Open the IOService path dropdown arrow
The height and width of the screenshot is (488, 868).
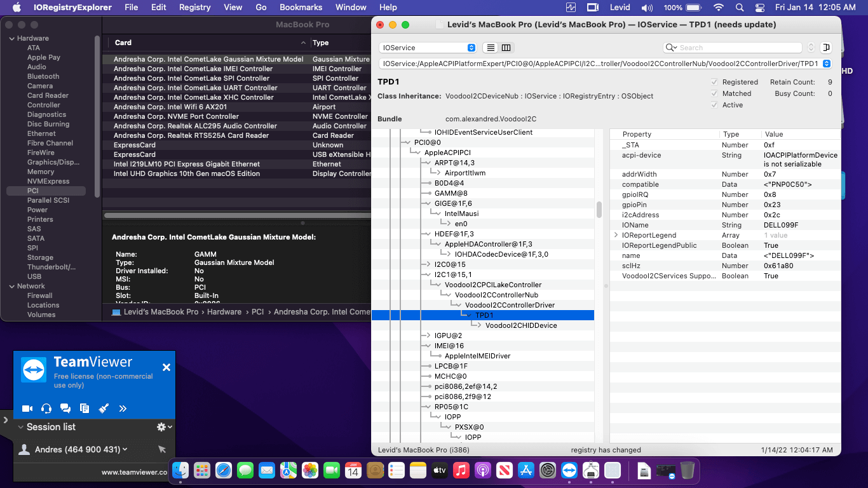[x=826, y=64]
